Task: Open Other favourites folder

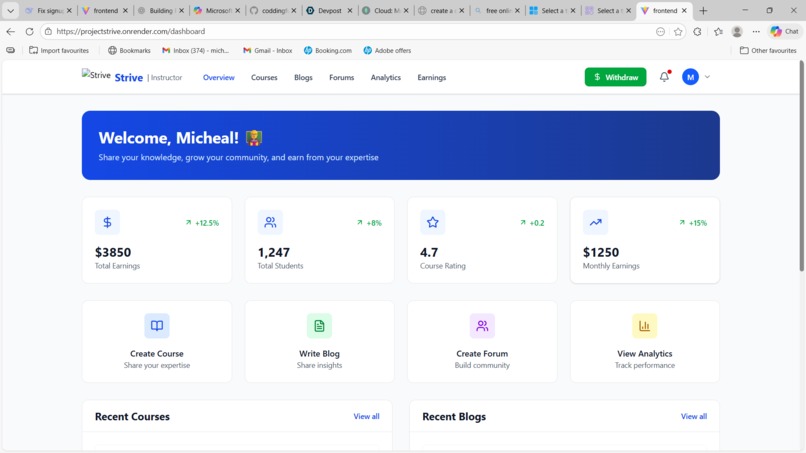Action: click(768, 50)
